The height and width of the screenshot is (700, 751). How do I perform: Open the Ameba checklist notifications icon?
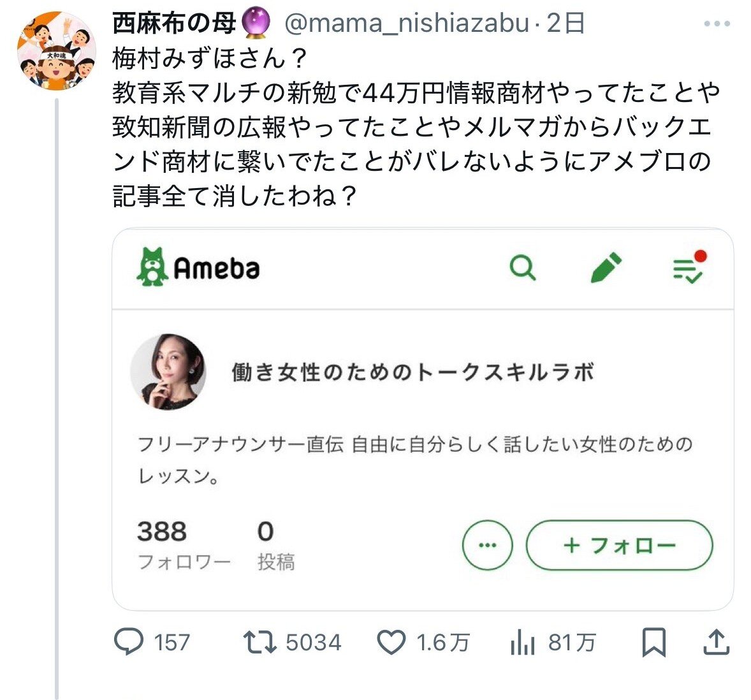[689, 267]
